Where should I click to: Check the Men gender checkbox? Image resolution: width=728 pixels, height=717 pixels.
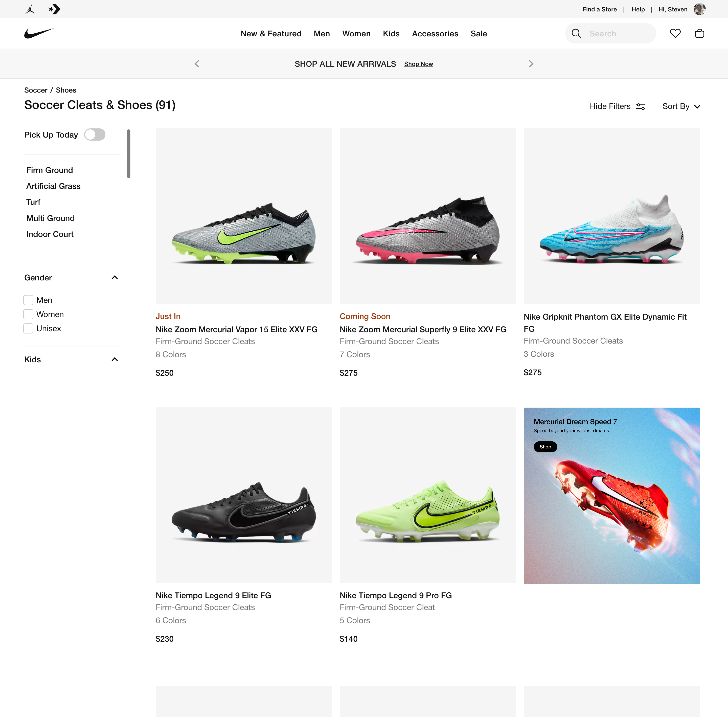(x=28, y=300)
